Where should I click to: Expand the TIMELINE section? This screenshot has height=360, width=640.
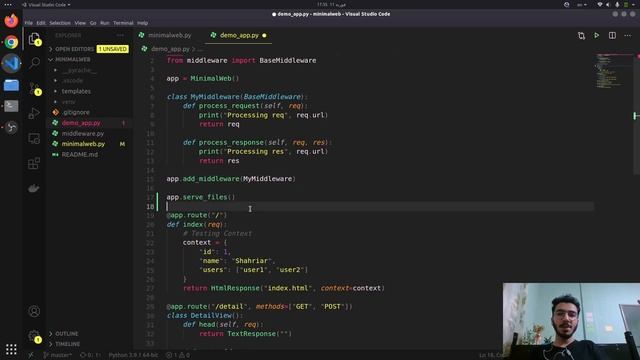coord(67,344)
